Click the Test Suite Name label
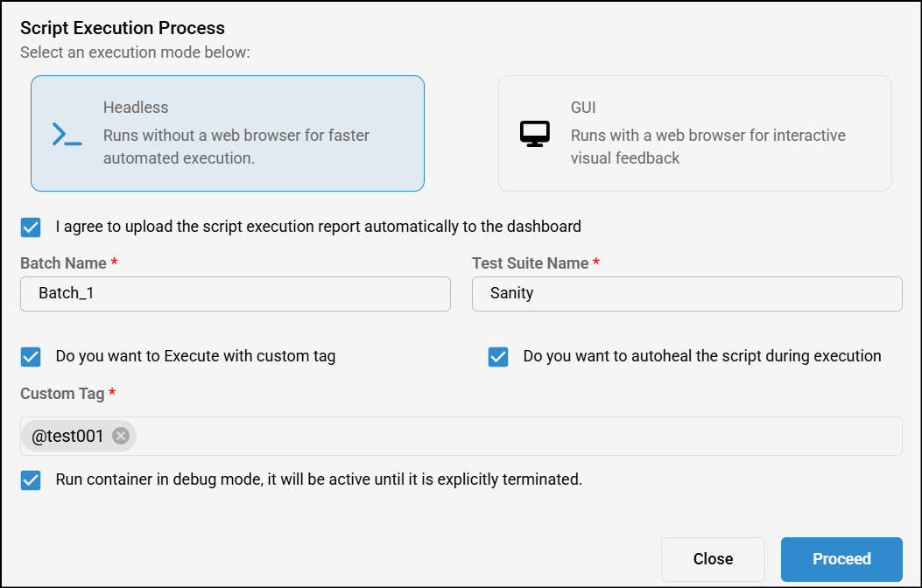Viewport: 922px width, 588px height. [x=530, y=263]
